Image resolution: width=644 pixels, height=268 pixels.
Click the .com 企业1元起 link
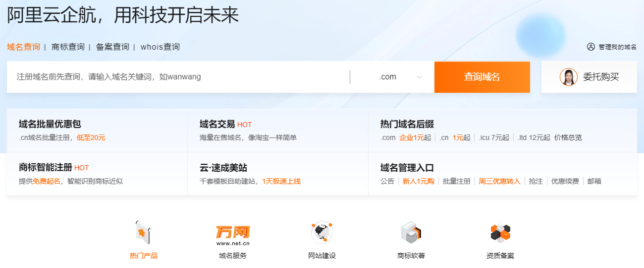[406, 137]
